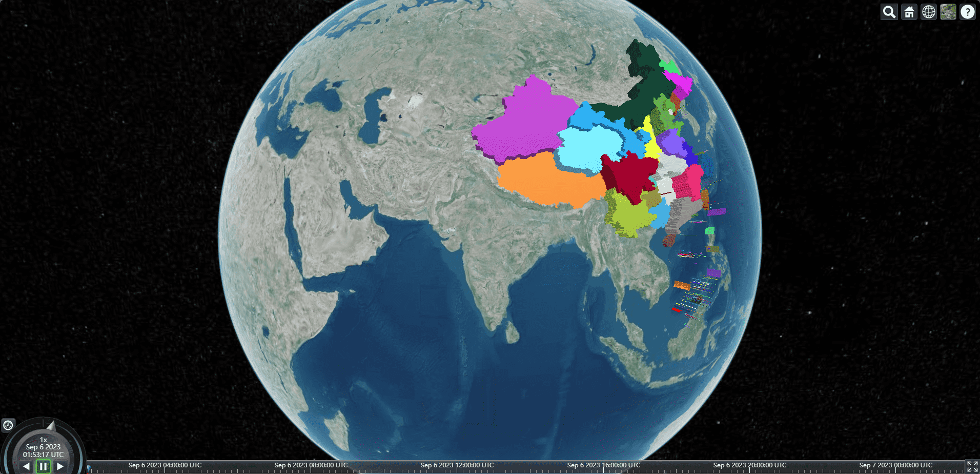Jump timeline to Sep 6 08:00:00 UTC

pyautogui.click(x=311, y=465)
